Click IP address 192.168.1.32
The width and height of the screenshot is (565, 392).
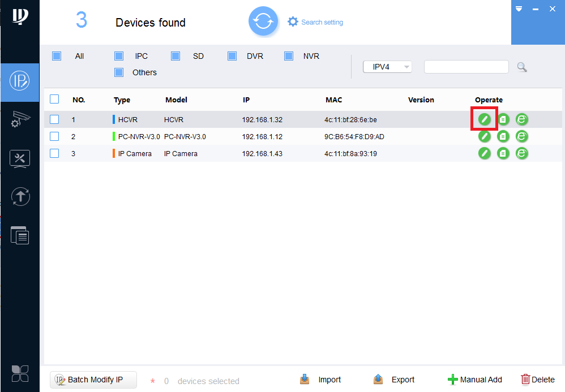tap(262, 119)
